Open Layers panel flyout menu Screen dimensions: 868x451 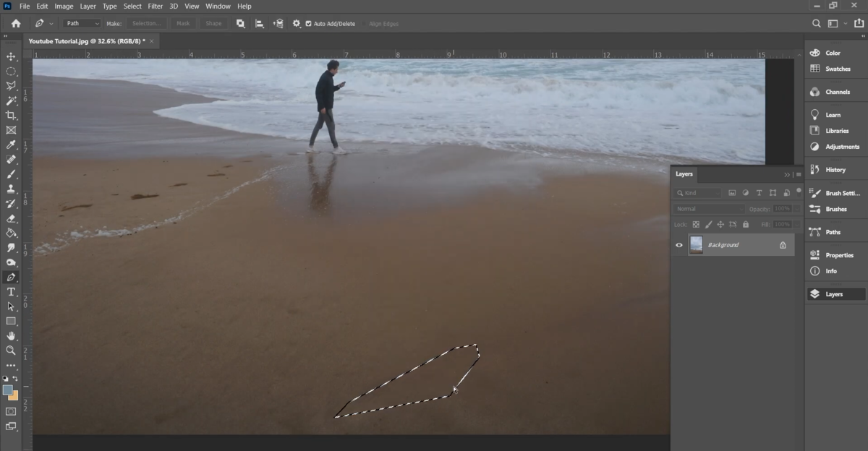[799, 175]
